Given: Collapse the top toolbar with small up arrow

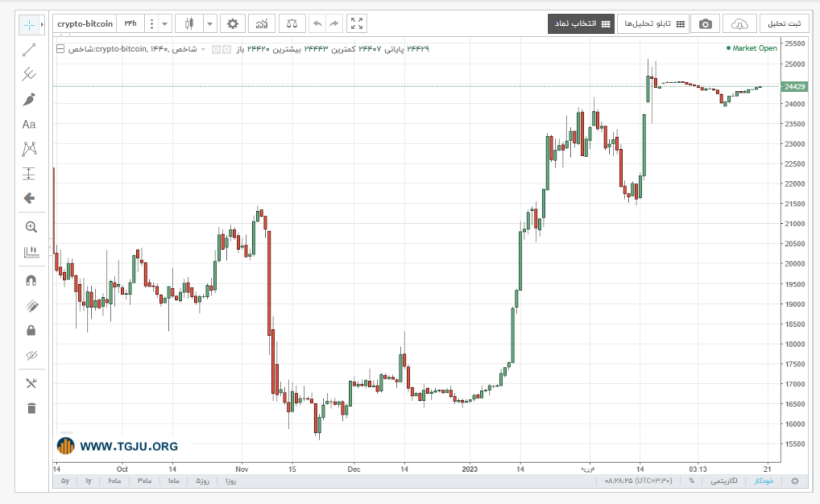Looking at the screenshot, I should [61, 35].
